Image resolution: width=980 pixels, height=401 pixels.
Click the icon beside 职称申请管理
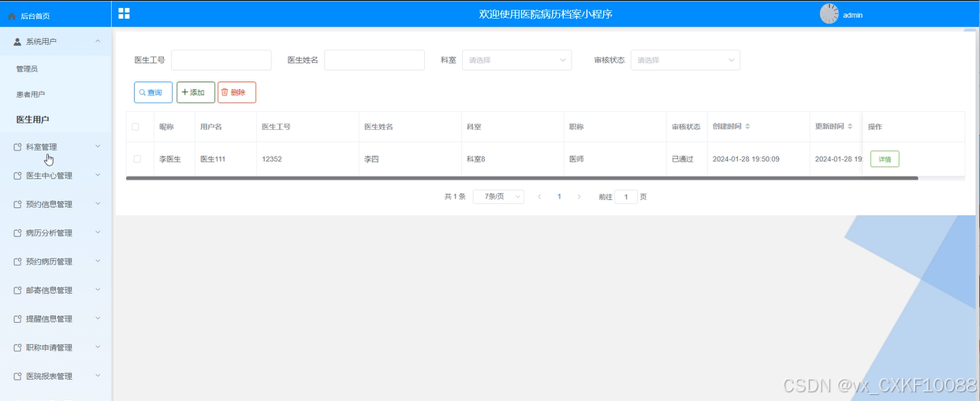pos(17,347)
